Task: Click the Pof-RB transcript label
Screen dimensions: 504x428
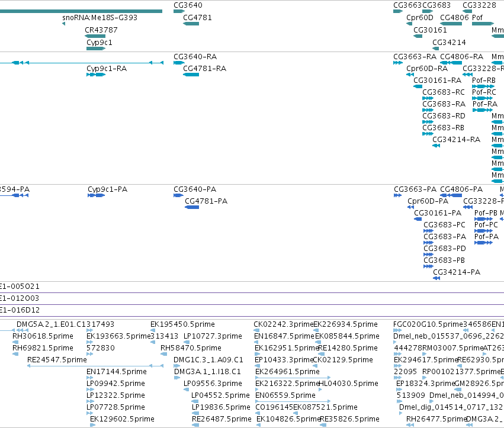Action: (484, 81)
